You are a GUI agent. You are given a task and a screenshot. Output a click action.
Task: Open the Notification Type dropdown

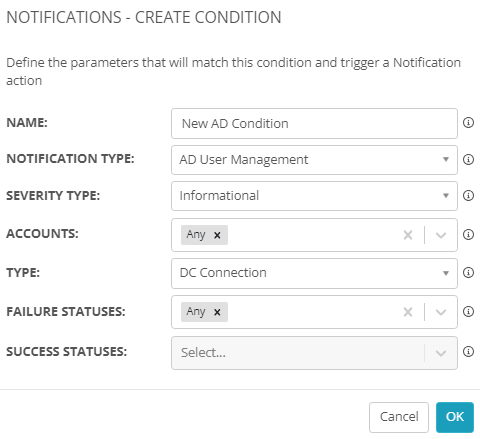pos(314,160)
